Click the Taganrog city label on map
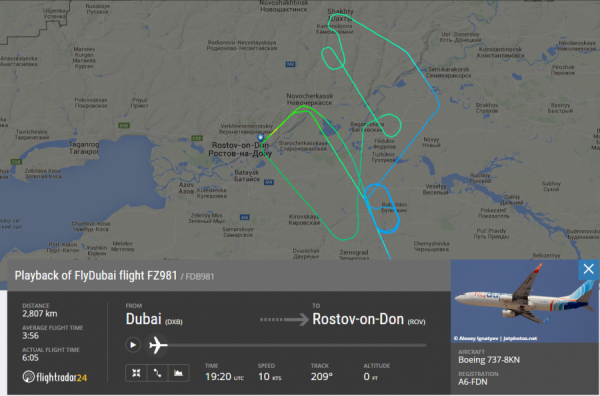 (84, 148)
